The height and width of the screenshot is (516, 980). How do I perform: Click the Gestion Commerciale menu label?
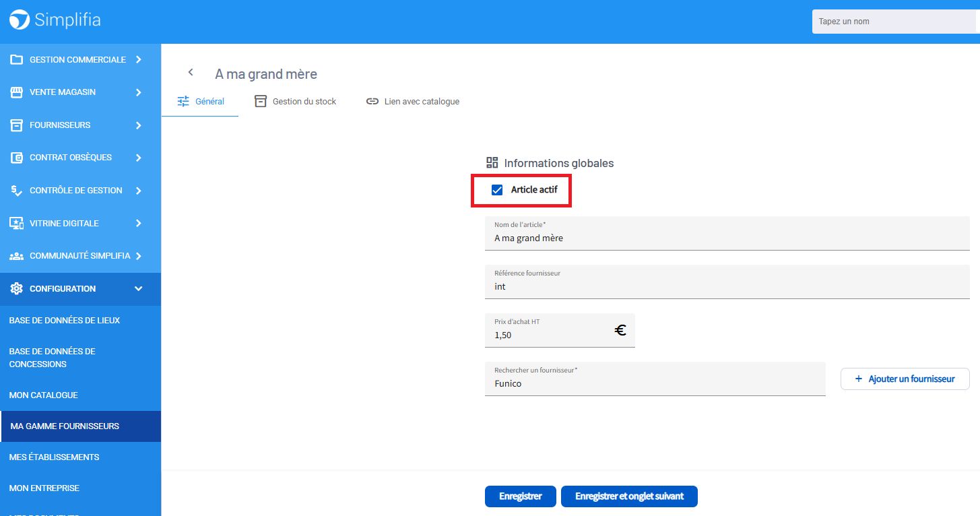pos(77,59)
